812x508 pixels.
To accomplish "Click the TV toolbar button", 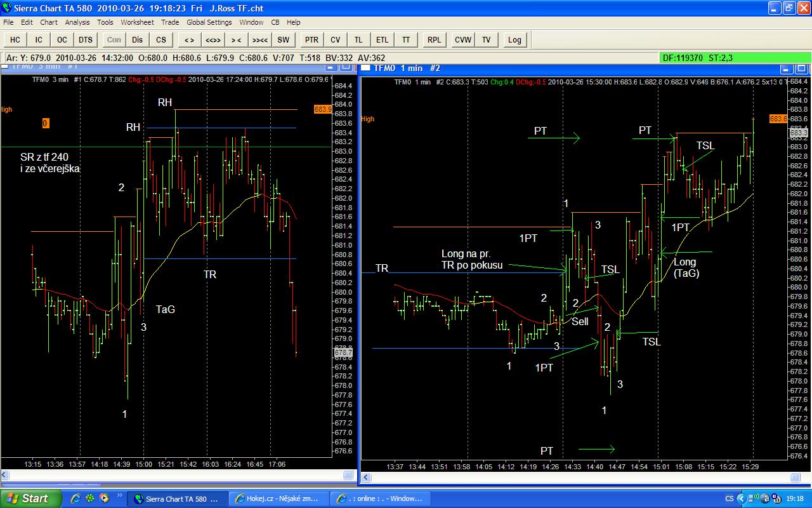I will click(486, 39).
